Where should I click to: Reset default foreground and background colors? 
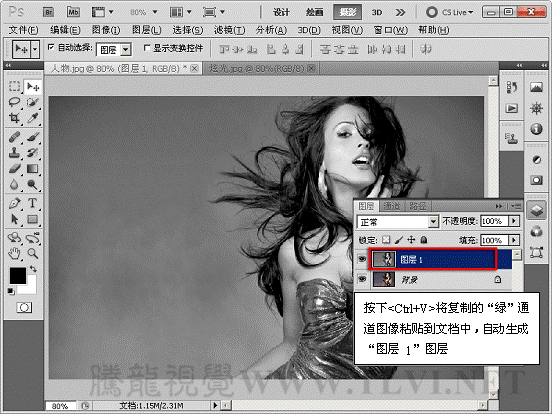[x=11, y=291]
